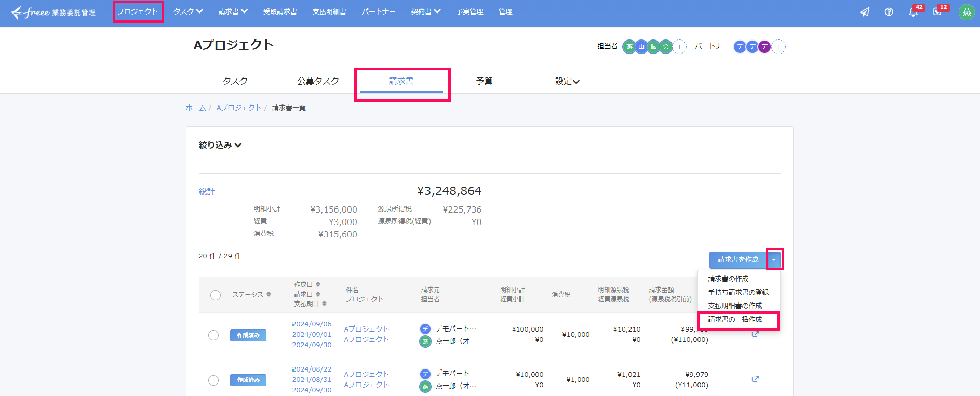Click 燕一郎 avatar in 2024/08/22 row
The width and height of the screenshot is (980, 396).
(x=425, y=386)
